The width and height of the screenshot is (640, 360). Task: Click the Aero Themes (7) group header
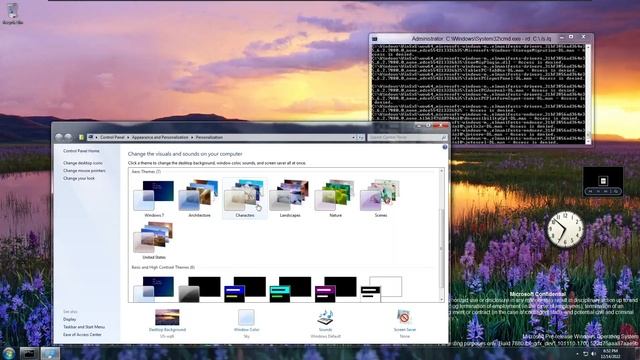click(146, 172)
